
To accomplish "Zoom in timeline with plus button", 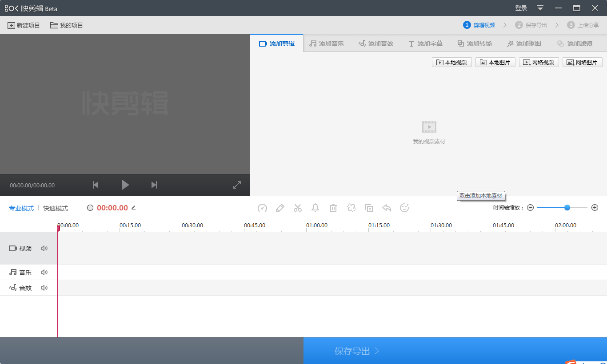I will point(595,208).
